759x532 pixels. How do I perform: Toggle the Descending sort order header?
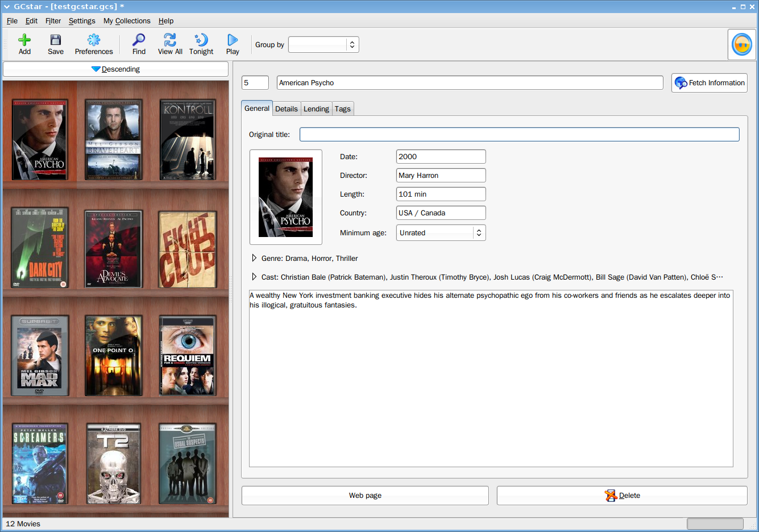point(115,69)
